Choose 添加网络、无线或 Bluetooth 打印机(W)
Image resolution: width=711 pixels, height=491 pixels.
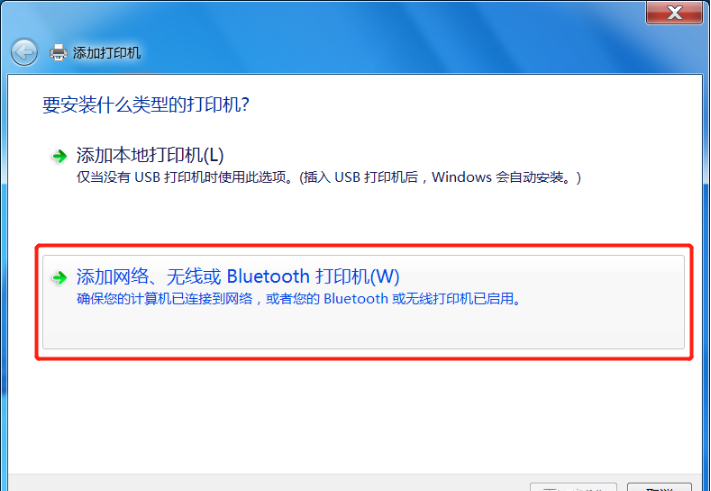pyautogui.click(x=238, y=277)
